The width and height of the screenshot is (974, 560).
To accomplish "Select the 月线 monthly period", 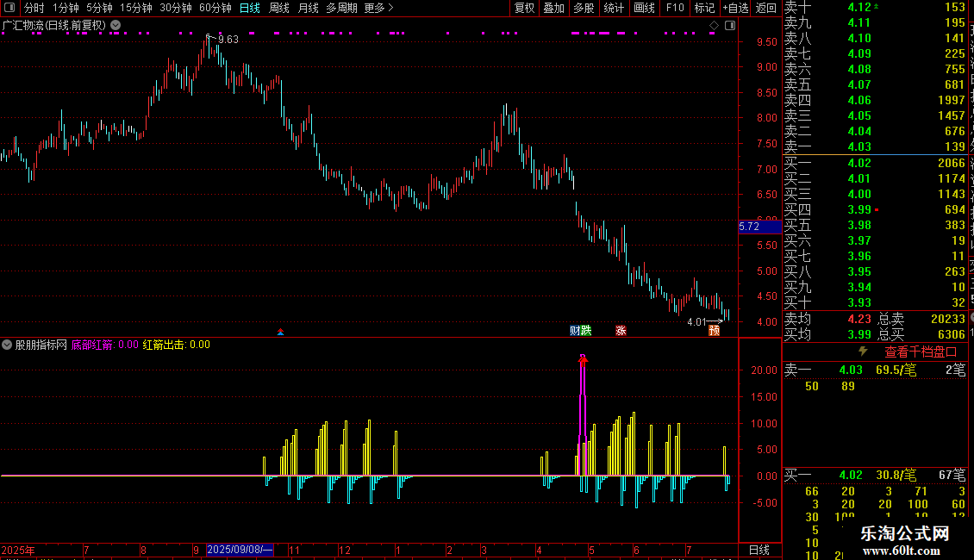I will point(308,8).
